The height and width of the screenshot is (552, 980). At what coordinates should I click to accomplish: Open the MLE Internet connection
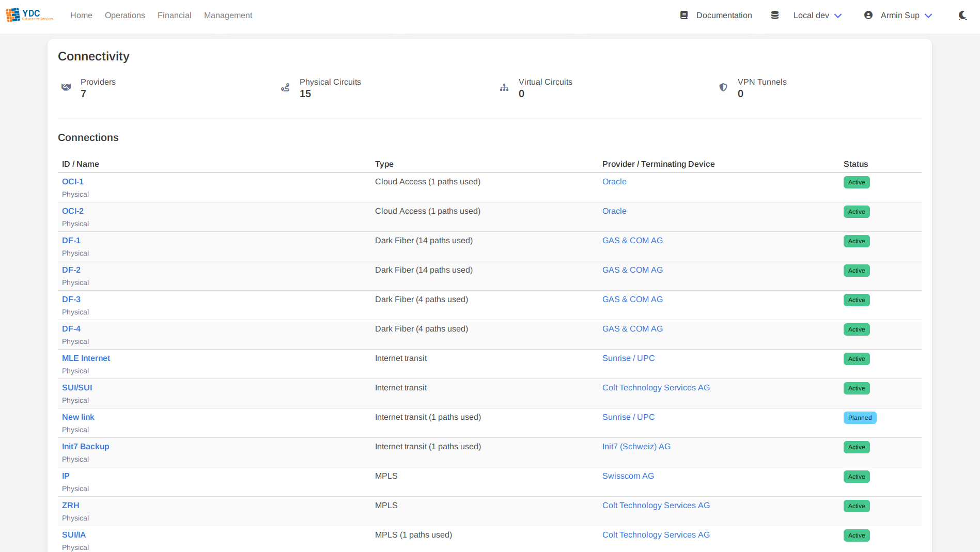[86, 358]
